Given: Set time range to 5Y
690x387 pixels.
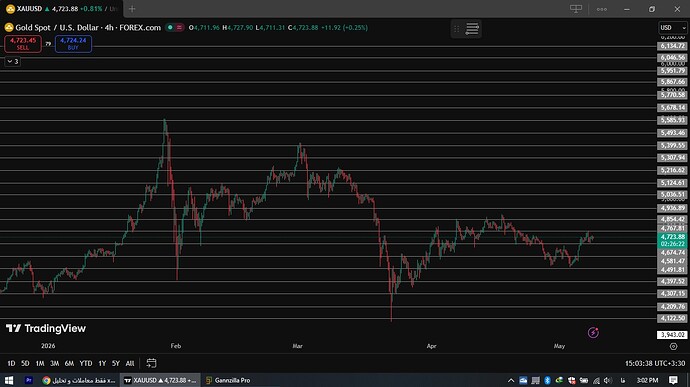Looking at the screenshot, I should pos(116,363).
